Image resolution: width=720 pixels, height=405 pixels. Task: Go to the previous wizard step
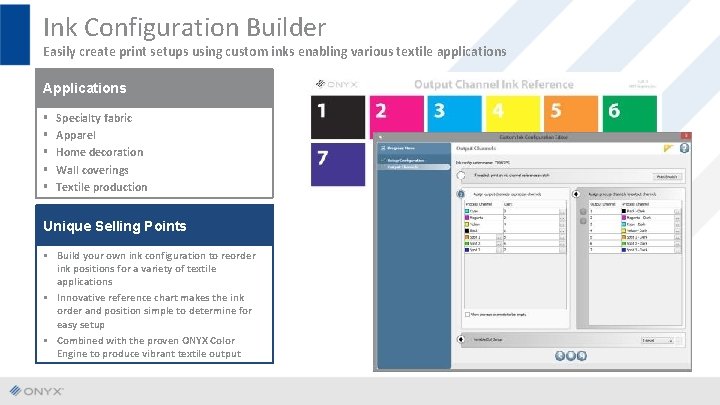(560, 355)
